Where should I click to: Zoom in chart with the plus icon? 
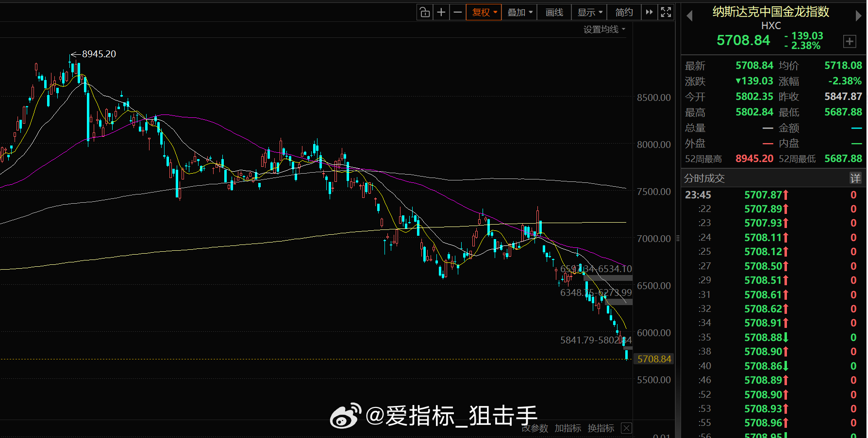pyautogui.click(x=441, y=12)
